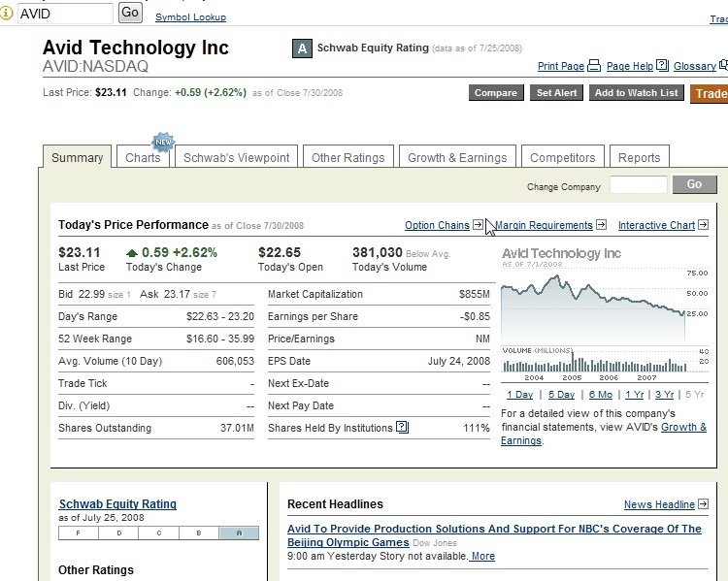Click the F cell in the rating scale
728x581 pixels.
79,533
